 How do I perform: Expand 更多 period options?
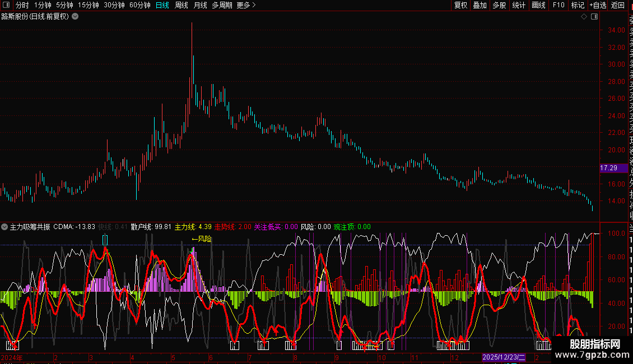[246, 5]
